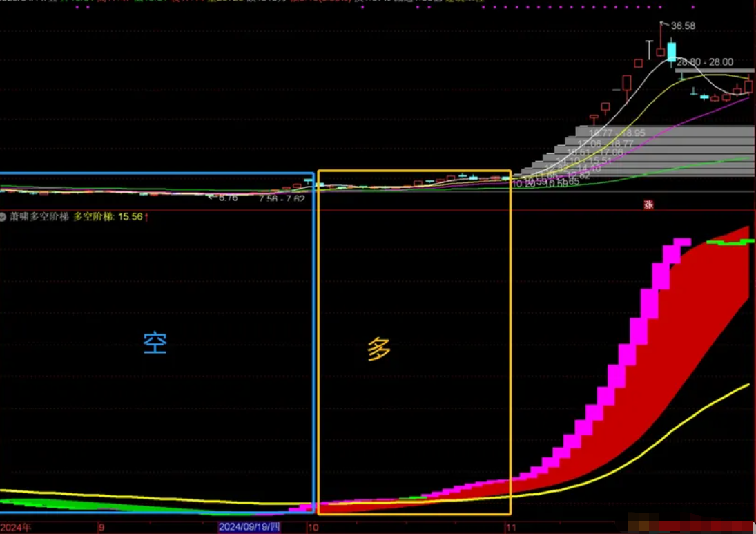Click the 36.58 high price label

[683, 26]
